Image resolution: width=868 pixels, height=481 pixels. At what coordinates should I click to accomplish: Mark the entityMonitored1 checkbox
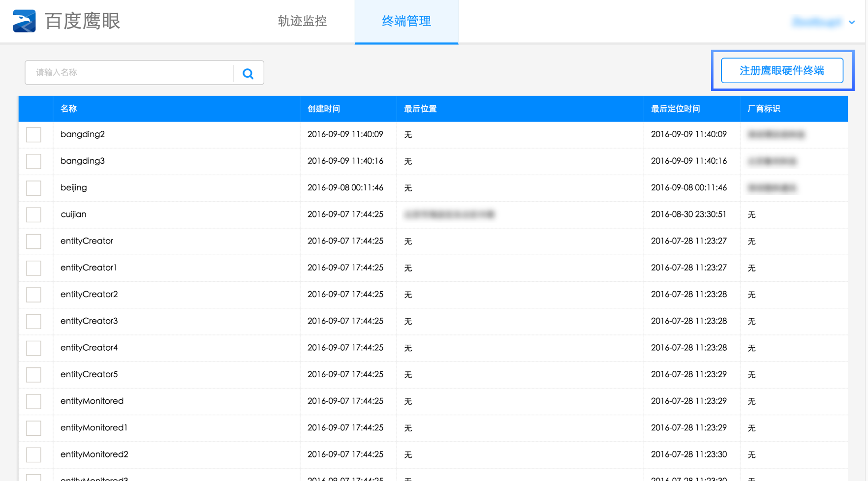click(33, 428)
